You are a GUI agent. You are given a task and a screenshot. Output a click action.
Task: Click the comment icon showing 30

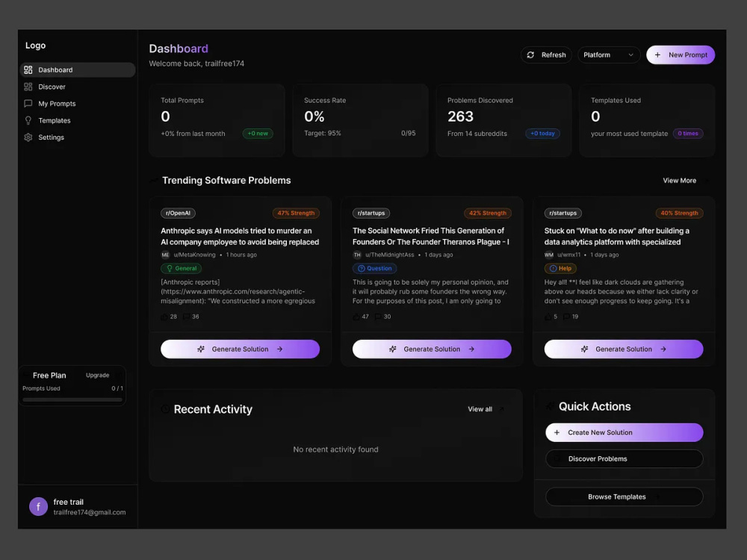pyautogui.click(x=378, y=317)
